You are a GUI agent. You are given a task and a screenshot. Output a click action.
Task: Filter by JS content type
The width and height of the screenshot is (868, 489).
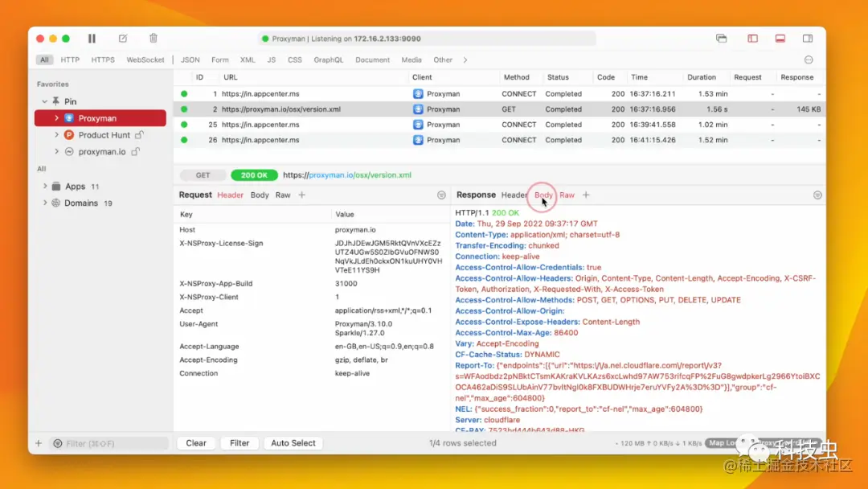coord(272,60)
